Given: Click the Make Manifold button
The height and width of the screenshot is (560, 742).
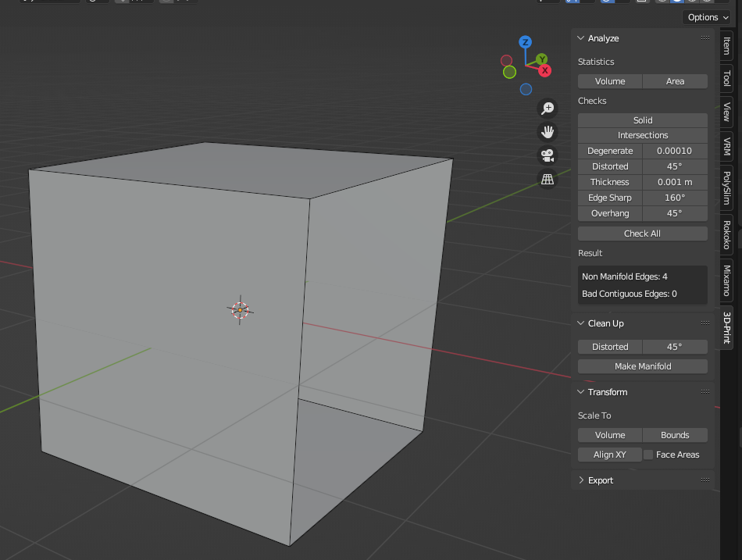Looking at the screenshot, I should point(643,366).
